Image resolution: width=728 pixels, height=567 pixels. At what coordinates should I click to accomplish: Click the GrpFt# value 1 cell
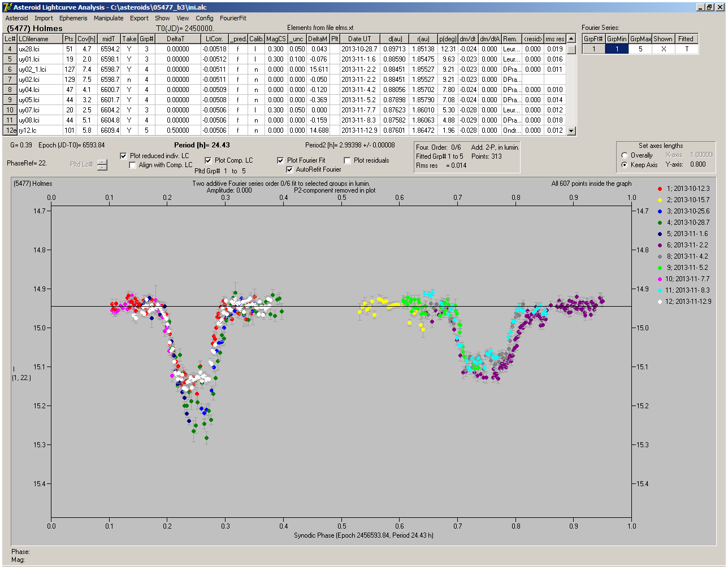pyautogui.click(x=594, y=49)
